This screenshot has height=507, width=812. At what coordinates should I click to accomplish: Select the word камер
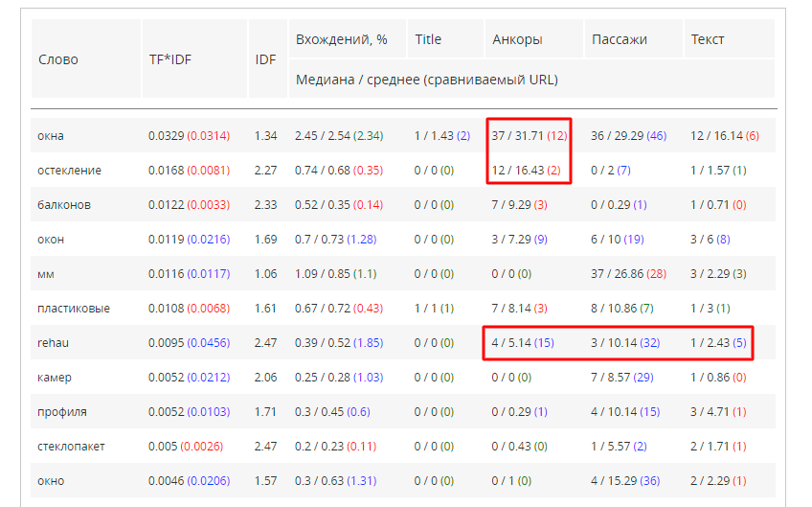(x=55, y=378)
